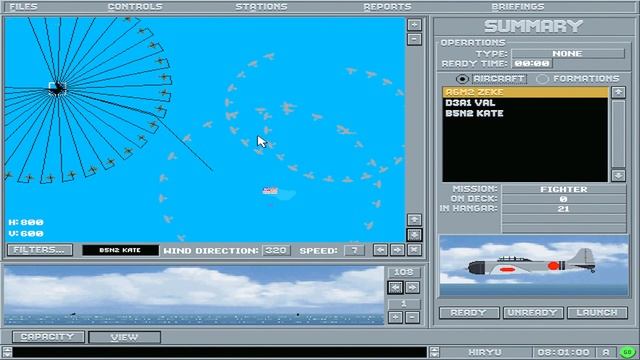Rotate horizon view left with double arrow
Image resolution: width=640 pixels, height=360 pixels.
point(395,288)
